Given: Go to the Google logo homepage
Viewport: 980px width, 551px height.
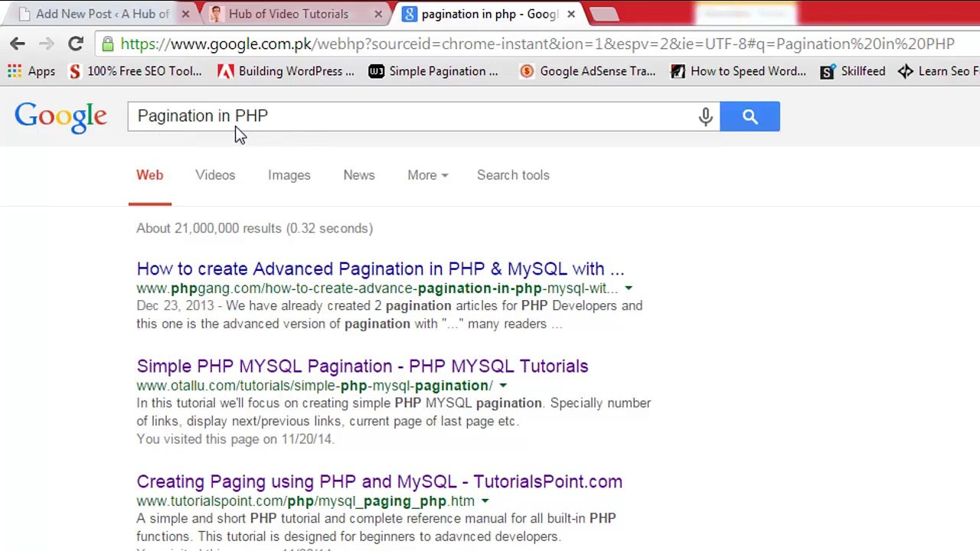Looking at the screenshot, I should click(61, 117).
